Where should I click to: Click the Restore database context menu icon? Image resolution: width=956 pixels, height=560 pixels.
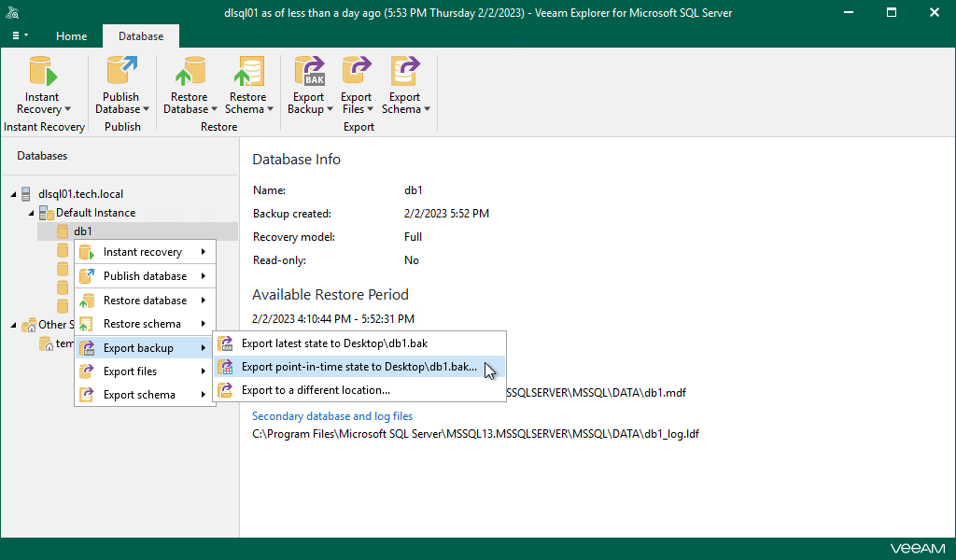click(87, 301)
